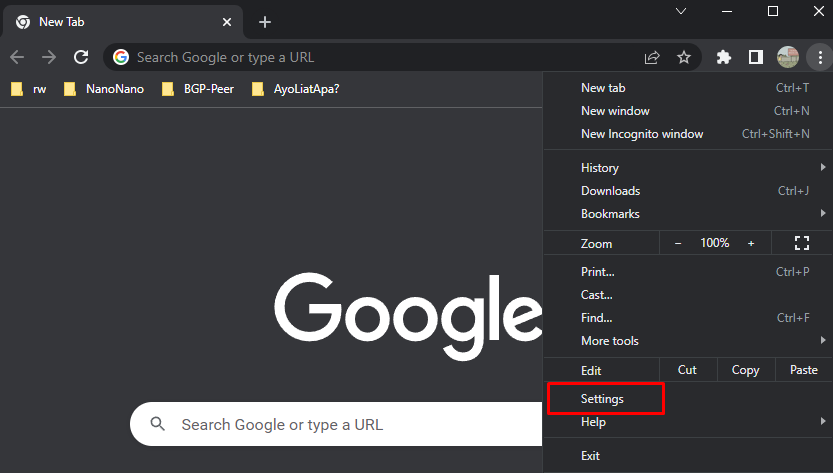
Task: Click the Cut button in Edit row
Action: 688,370
